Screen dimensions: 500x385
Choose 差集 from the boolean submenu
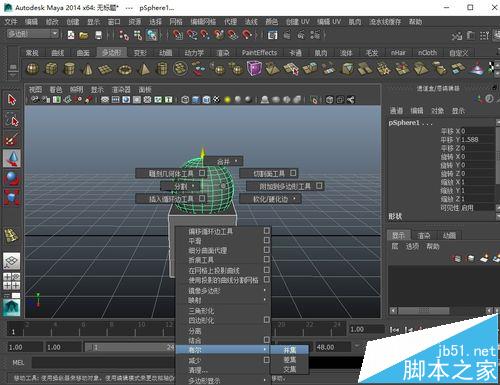tap(289, 360)
